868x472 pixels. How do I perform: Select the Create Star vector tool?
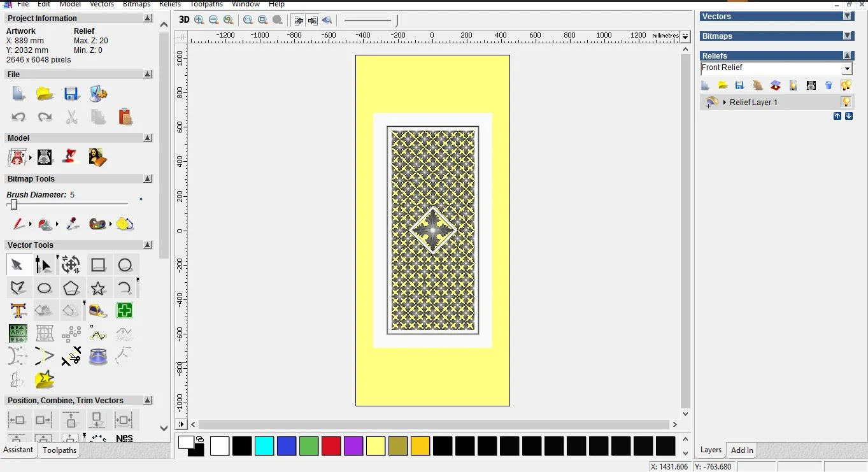(x=98, y=289)
